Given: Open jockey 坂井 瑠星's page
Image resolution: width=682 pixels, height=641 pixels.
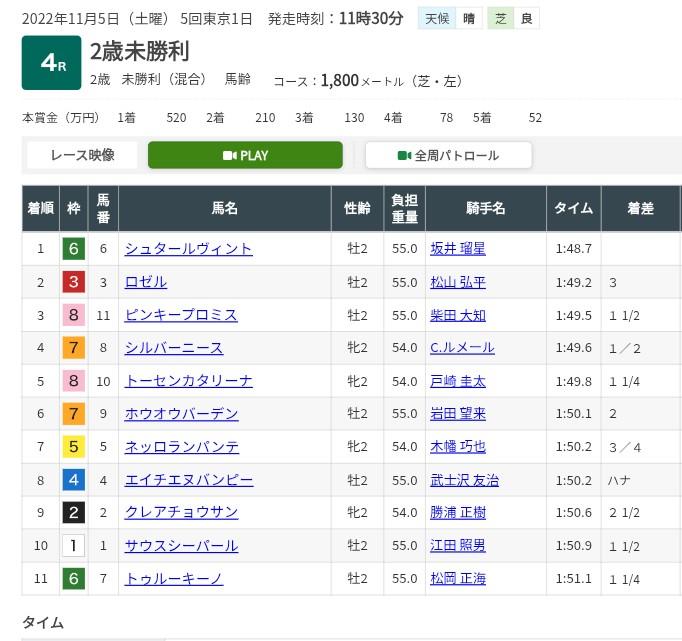Looking at the screenshot, I should 457,249.
